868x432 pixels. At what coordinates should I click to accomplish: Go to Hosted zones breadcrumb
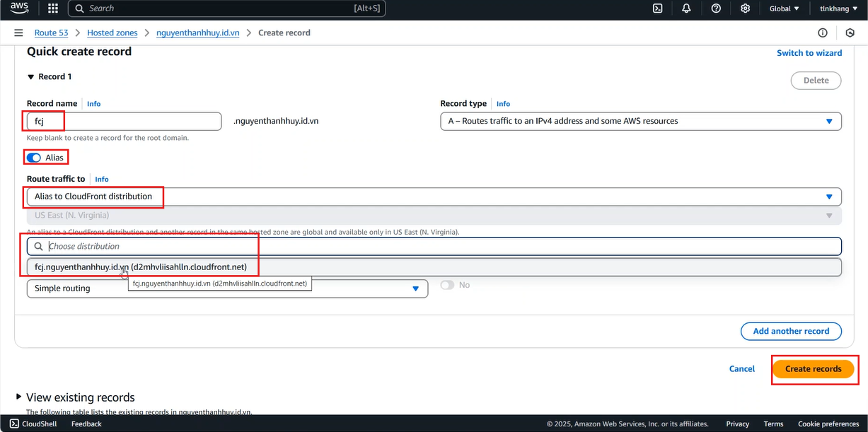coord(113,33)
